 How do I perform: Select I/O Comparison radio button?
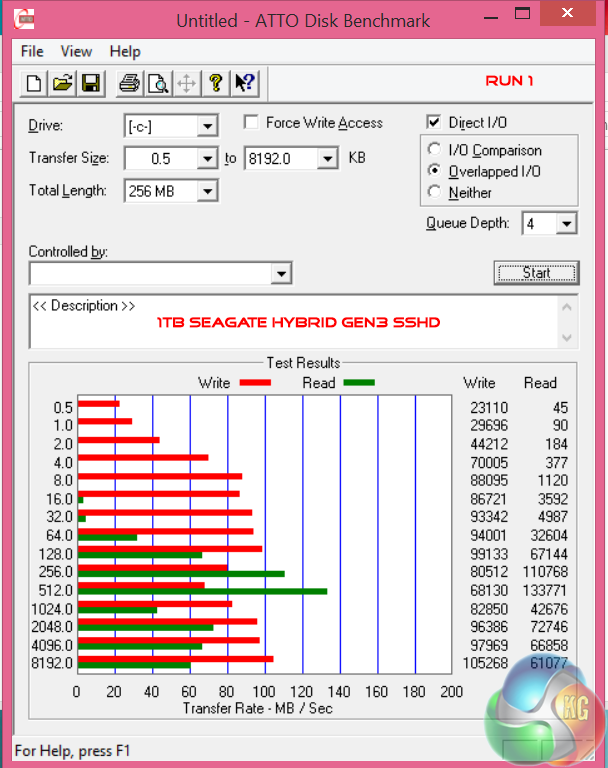(x=434, y=149)
